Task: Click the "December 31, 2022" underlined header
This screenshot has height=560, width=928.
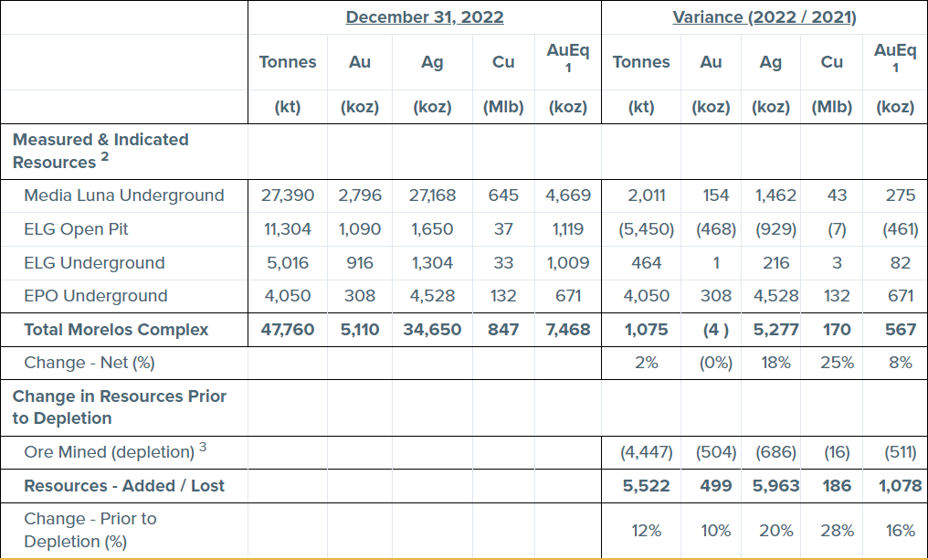Action: (425, 17)
